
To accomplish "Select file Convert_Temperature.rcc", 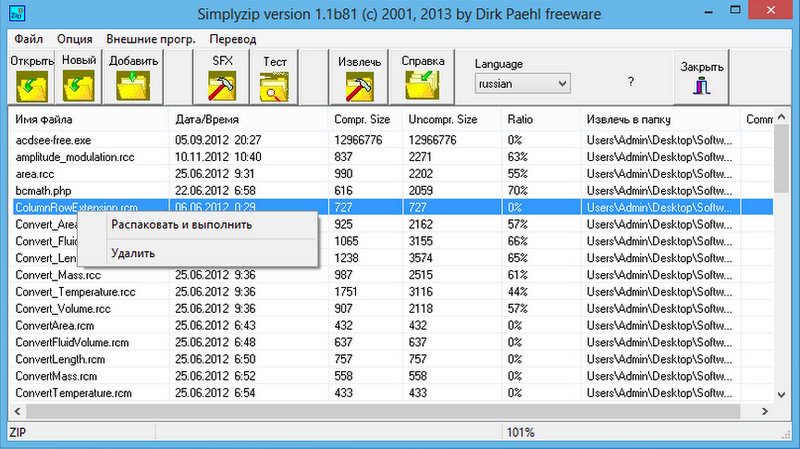I will 76,292.
